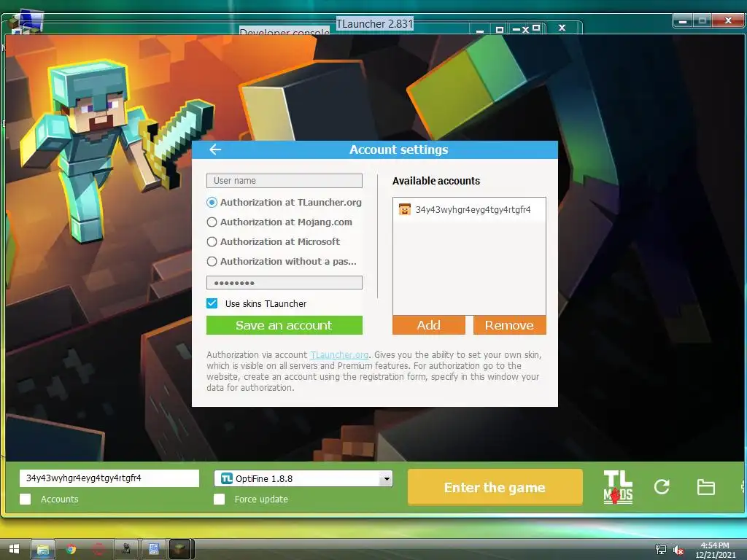
Task: Click the Save an account button
Action: 285,325
